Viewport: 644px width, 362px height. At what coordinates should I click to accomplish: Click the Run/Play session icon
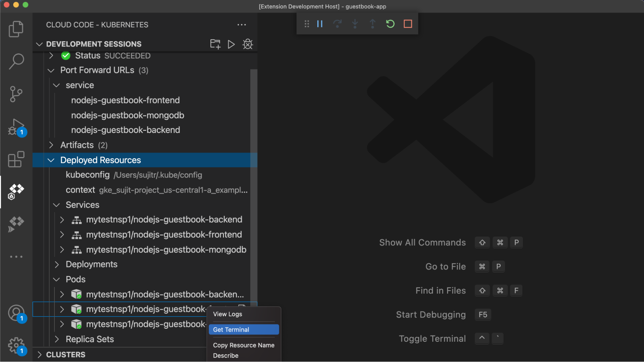tap(231, 44)
